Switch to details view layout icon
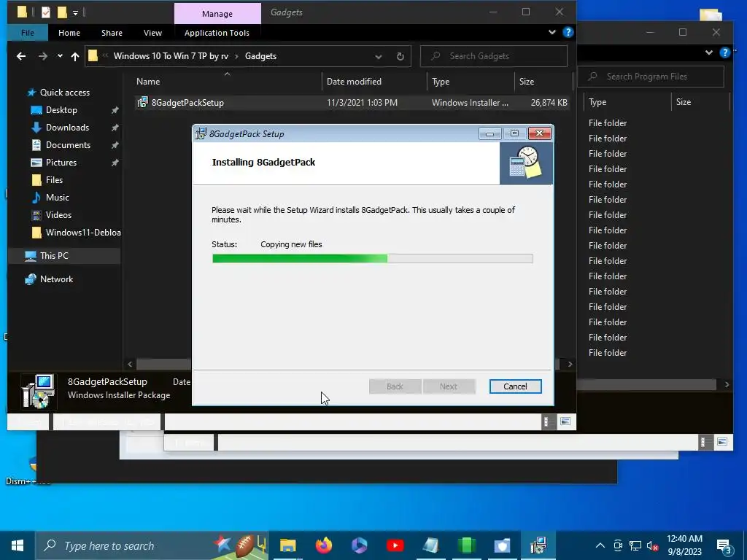Screen dimensions: 747x560 click(x=548, y=421)
